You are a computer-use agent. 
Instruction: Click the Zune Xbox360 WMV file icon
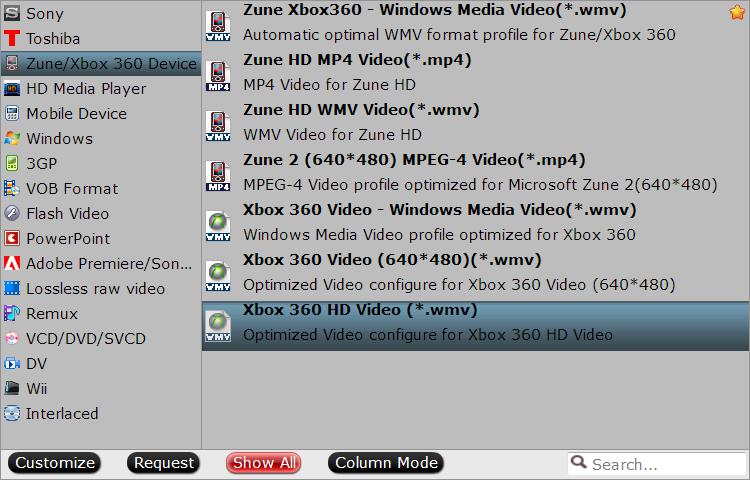[218, 26]
